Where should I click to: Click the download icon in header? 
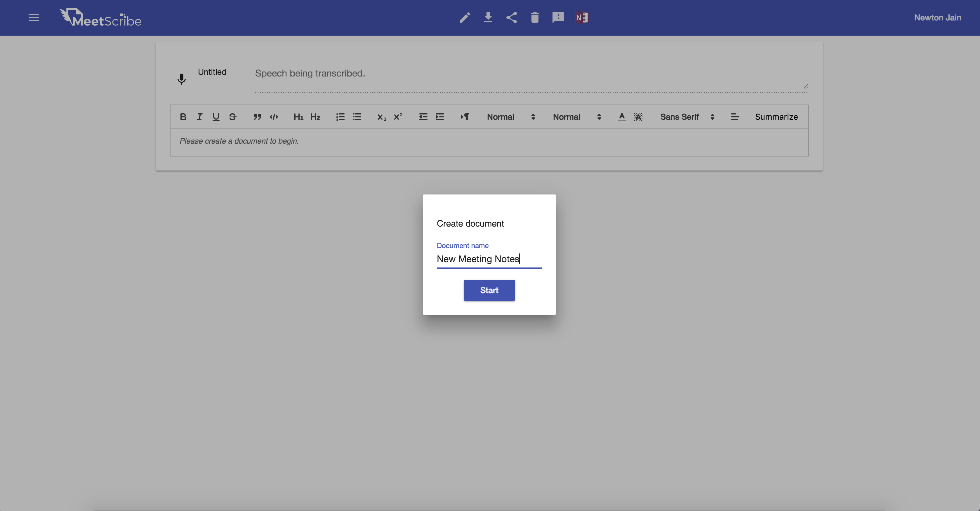(488, 18)
